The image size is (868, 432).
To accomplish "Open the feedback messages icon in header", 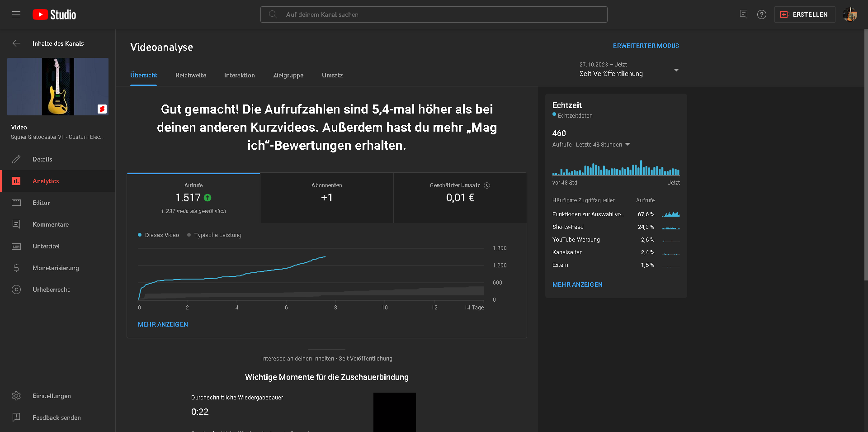I will (744, 14).
